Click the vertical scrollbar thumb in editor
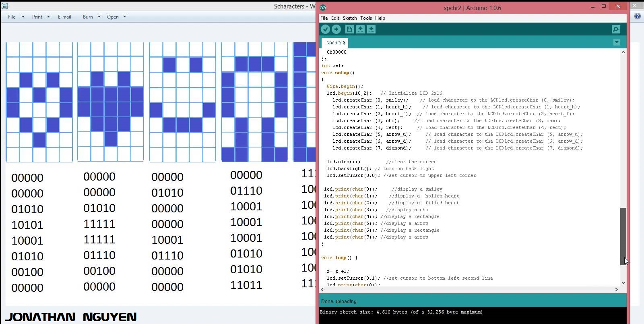The width and height of the screenshot is (644, 324). coord(623,236)
